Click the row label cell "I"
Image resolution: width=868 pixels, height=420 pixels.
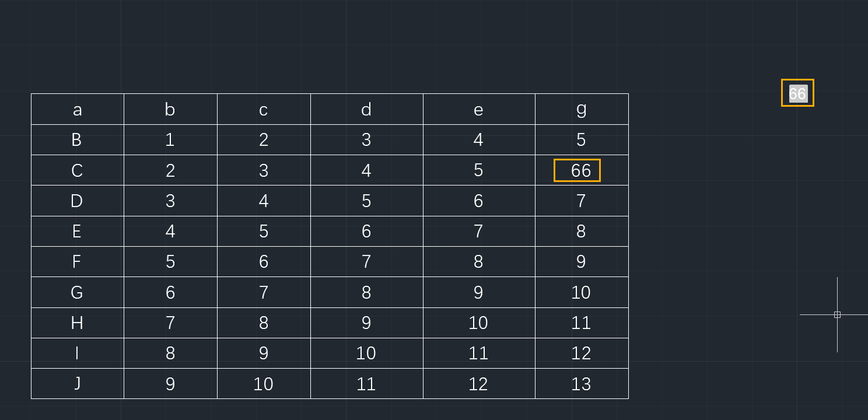pos(78,353)
